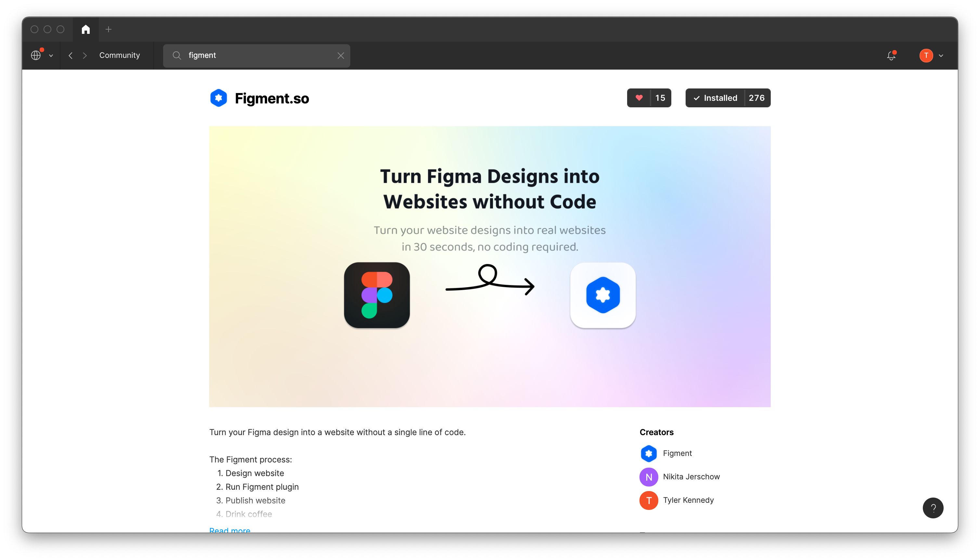
Task: Go back with the left chevron
Action: coord(70,55)
